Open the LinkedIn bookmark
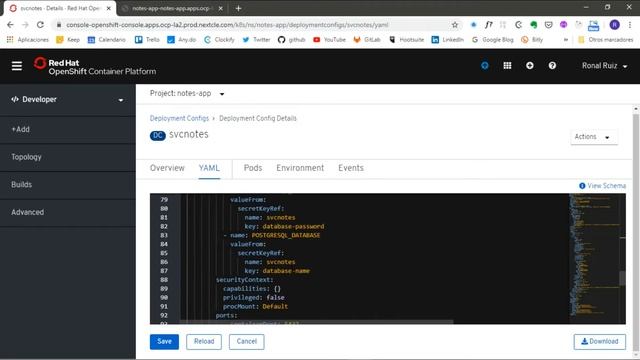 coord(448,40)
